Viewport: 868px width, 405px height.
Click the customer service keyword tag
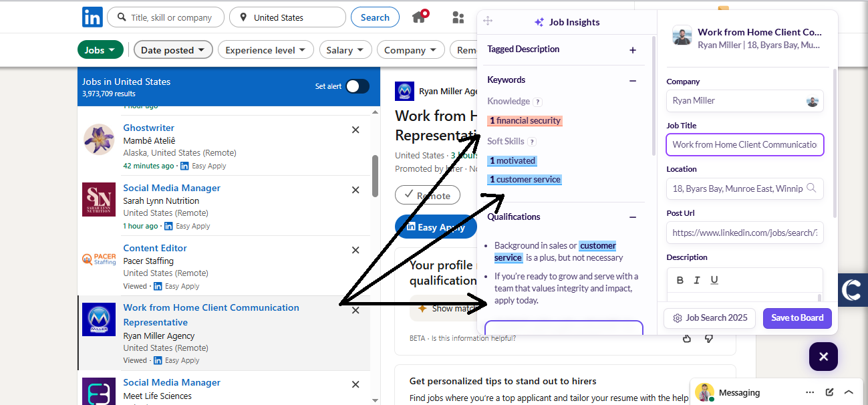(x=525, y=179)
